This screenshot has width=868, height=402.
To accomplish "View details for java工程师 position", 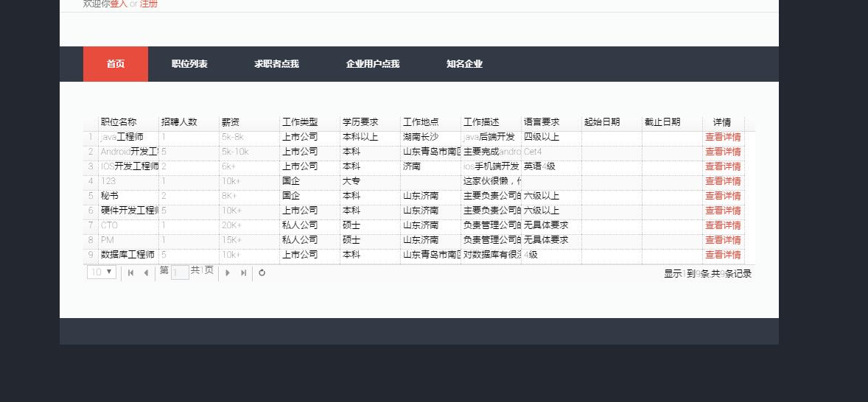I will 723,137.
